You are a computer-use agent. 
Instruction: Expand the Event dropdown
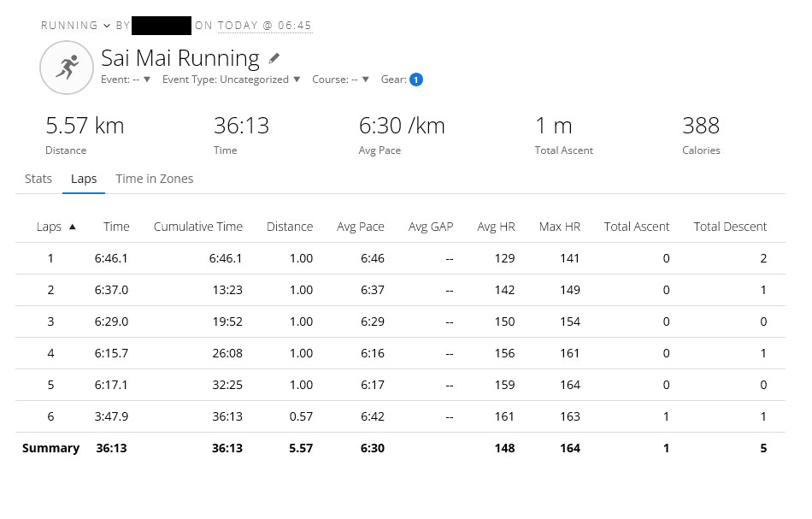click(x=126, y=80)
